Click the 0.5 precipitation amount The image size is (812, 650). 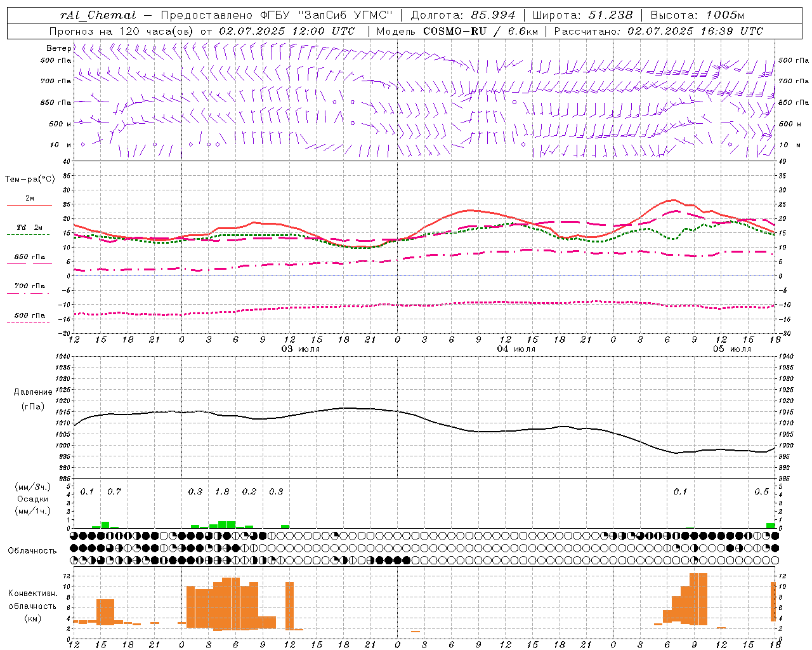pyautogui.click(x=761, y=491)
